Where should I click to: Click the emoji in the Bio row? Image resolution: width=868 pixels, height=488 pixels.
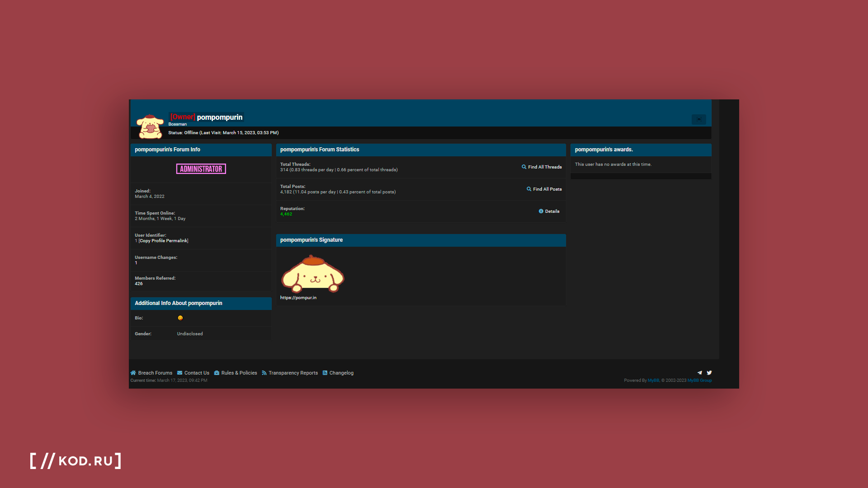click(x=180, y=318)
